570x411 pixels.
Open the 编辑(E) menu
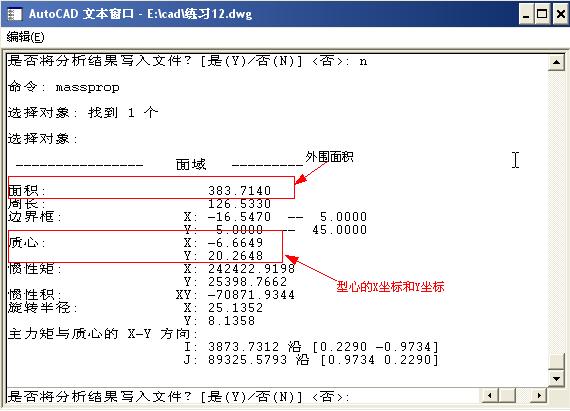pyautogui.click(x=25, y=37)
